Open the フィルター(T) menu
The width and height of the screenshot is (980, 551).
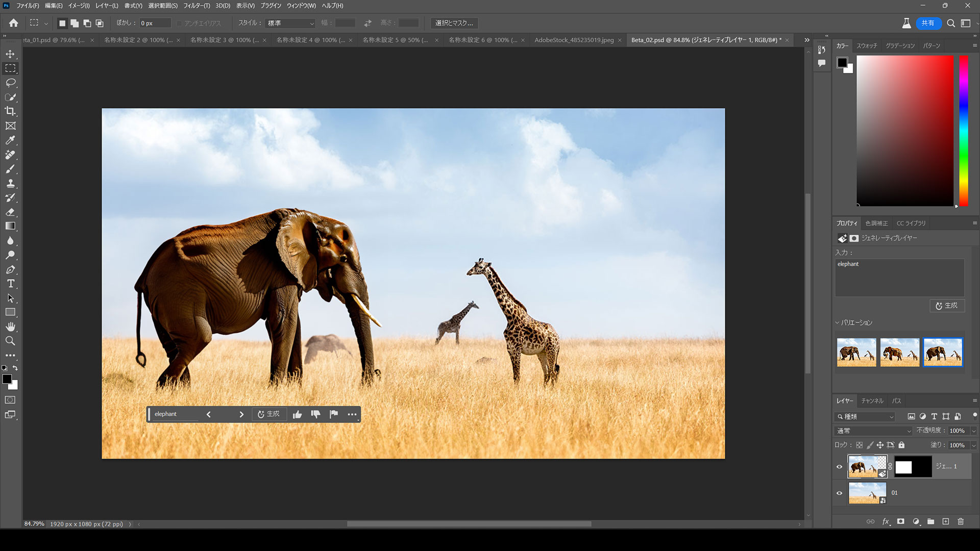point(197,6)
